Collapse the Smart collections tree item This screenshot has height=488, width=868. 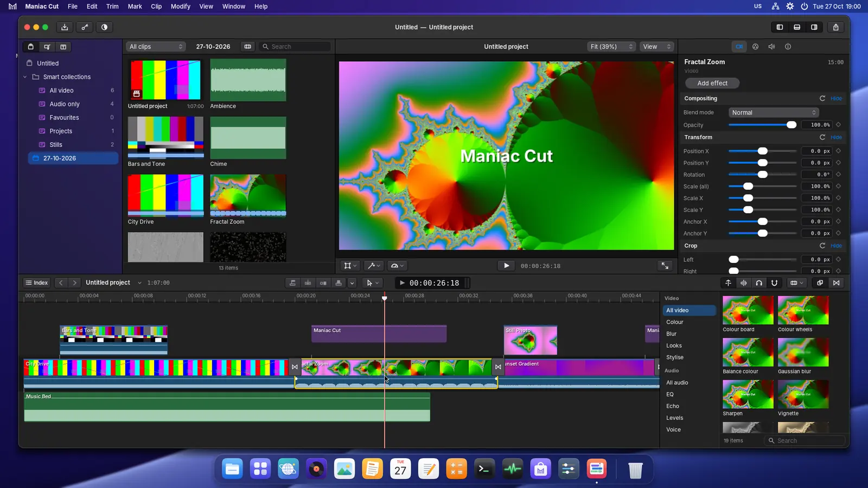25,77
